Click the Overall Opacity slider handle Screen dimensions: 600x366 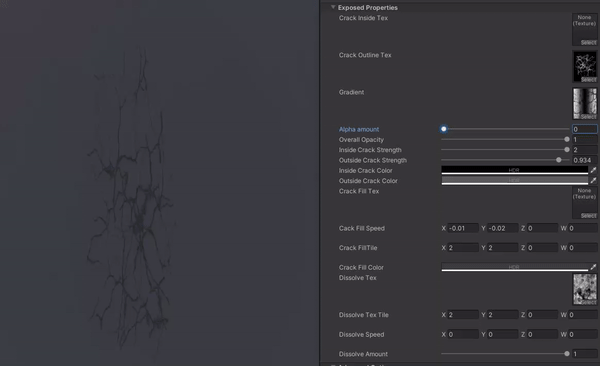pyautogui.click(x=567, y=139)
